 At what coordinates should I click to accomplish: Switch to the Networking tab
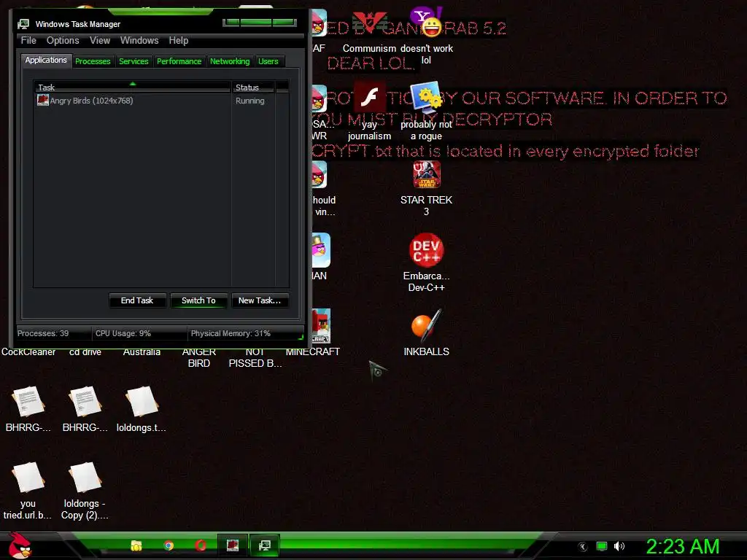click(230, 61)
